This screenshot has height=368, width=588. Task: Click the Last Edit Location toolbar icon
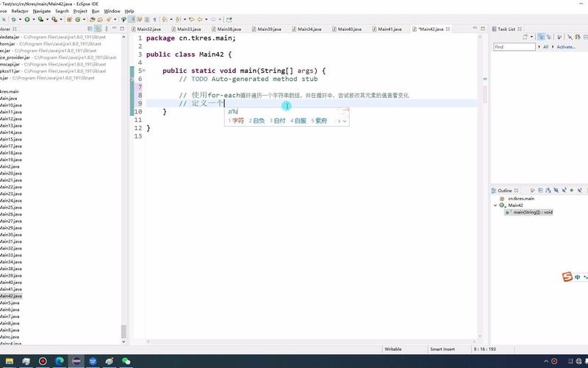click(192, 20)
